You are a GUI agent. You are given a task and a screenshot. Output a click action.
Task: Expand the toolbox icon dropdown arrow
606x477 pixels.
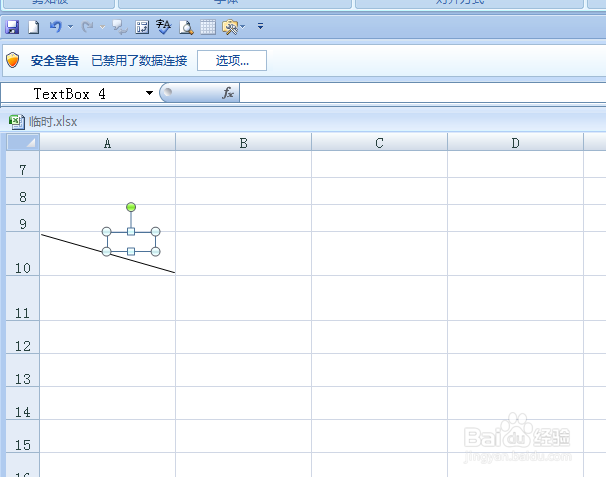click(x=243, y=27)
